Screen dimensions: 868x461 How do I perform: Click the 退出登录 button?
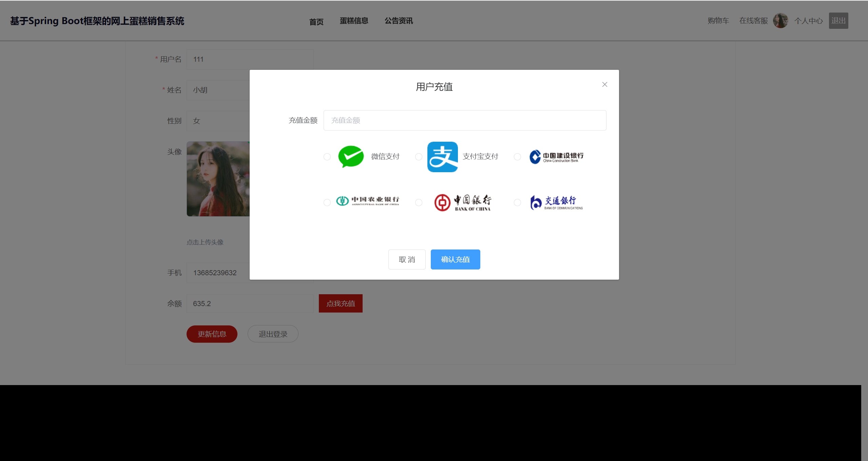point(273,334)
